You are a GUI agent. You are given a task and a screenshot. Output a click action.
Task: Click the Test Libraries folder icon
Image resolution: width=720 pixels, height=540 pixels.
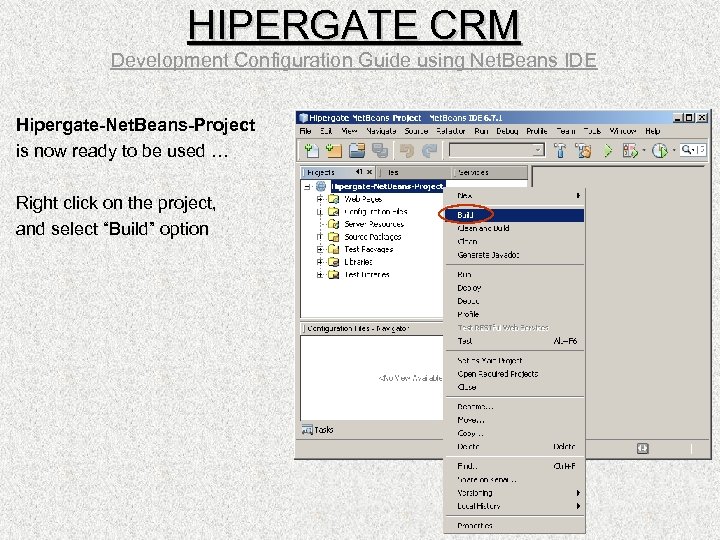(333, 275)
